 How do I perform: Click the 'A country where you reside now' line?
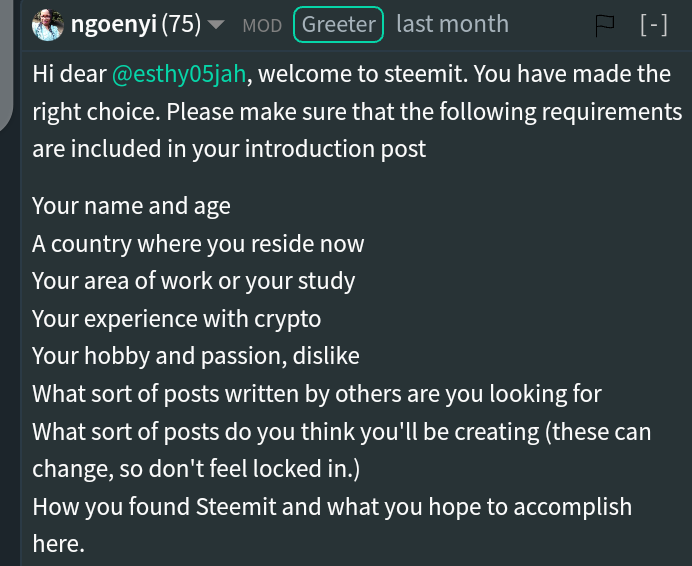[x=198, y=244]
